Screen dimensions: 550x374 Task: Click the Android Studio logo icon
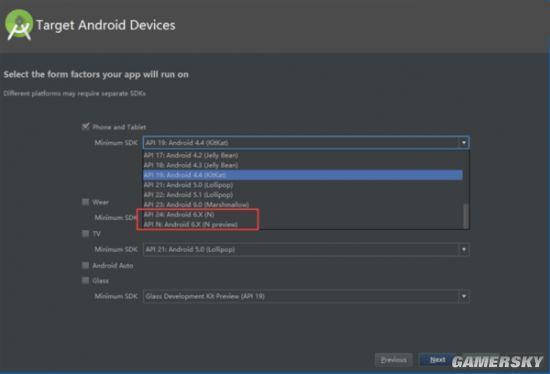pyautogui.click(x=19, y=25)
